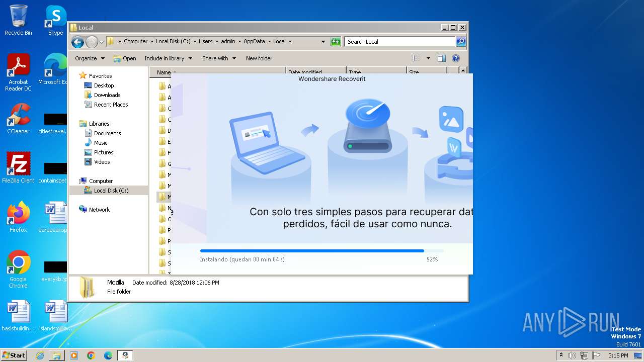The height and width of the screenshot is (362, 644).
Task: Click the Explorer Back navigation arrow
Action: pos(77,42)
